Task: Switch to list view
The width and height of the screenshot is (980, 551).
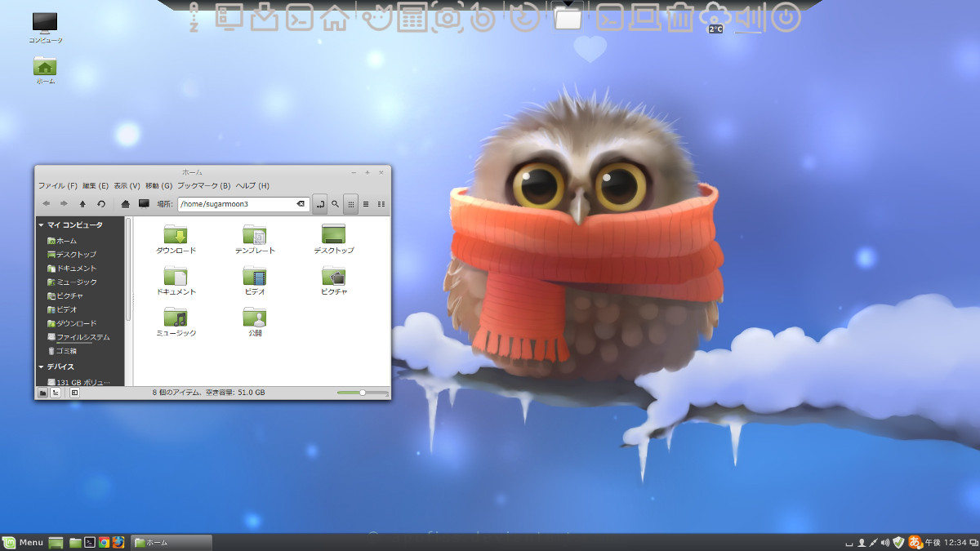Action: 366,203
